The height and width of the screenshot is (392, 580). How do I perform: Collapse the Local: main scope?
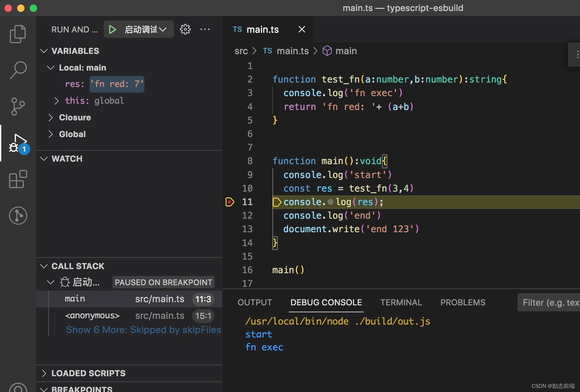tap(50, 68)
